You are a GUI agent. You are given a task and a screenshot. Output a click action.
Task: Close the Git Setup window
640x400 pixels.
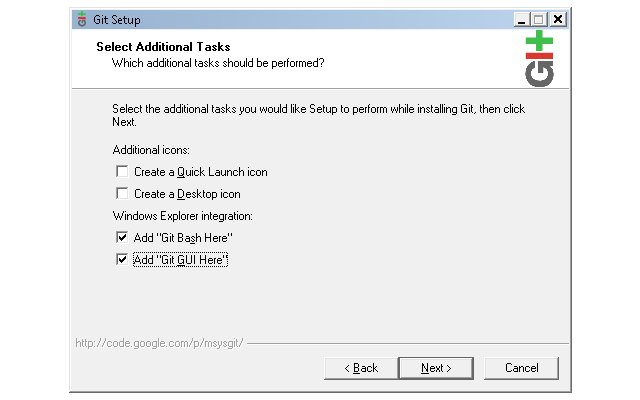click(x=558, y=19)
